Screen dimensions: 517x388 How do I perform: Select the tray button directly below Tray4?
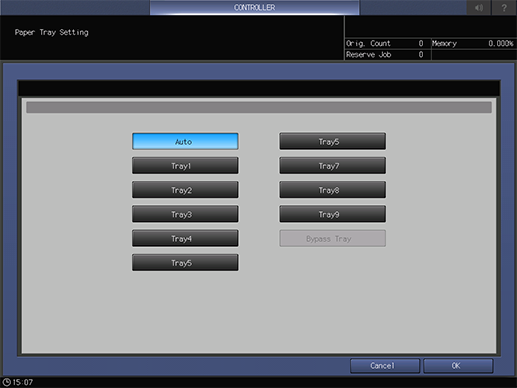[185, 263]
